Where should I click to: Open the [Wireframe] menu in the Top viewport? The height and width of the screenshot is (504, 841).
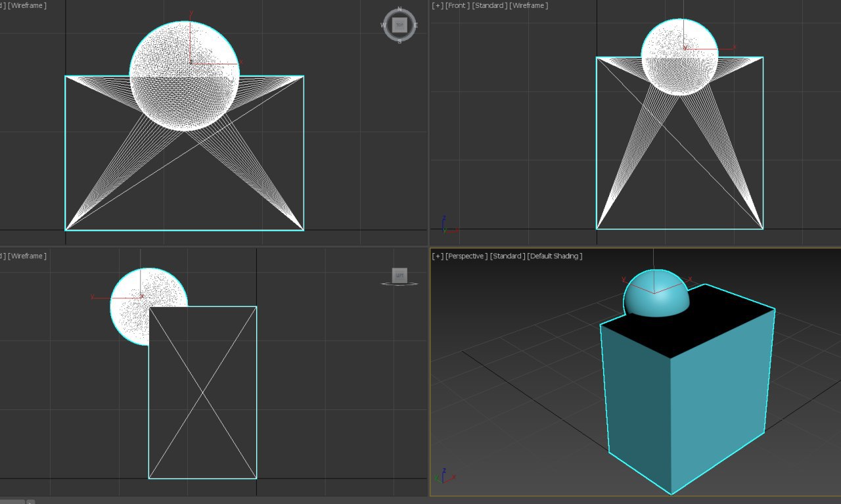tap(27, 5)
